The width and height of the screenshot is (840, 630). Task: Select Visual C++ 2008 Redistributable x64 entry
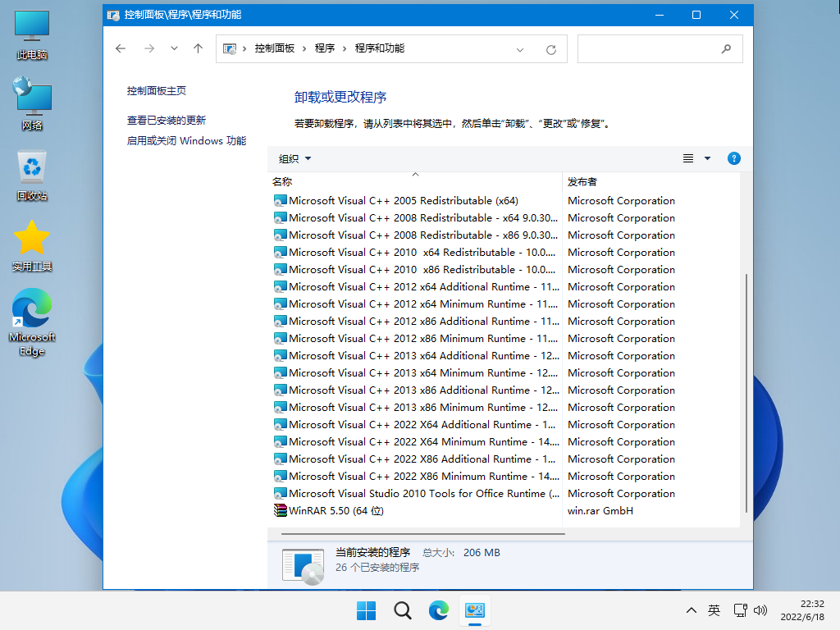(x=416, y=218)
